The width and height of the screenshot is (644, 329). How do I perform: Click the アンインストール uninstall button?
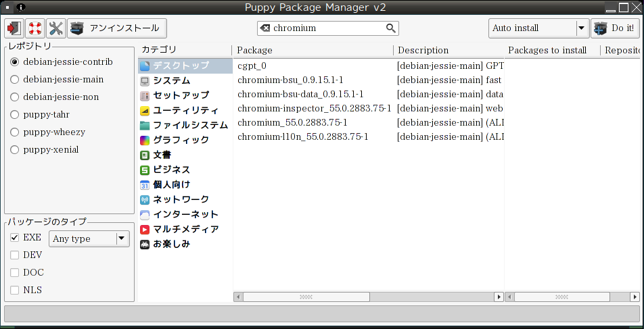click(116, 28)
